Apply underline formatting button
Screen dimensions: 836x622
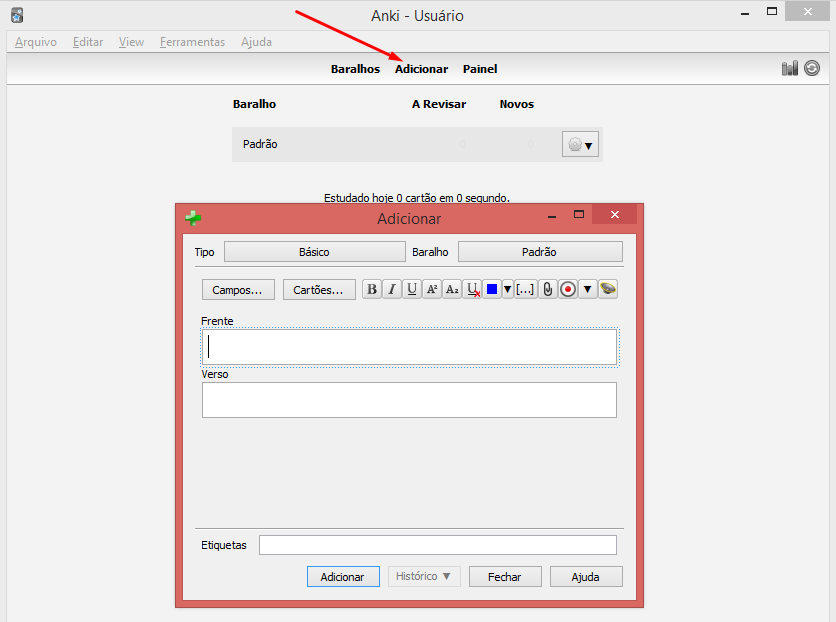click(412, 289)
